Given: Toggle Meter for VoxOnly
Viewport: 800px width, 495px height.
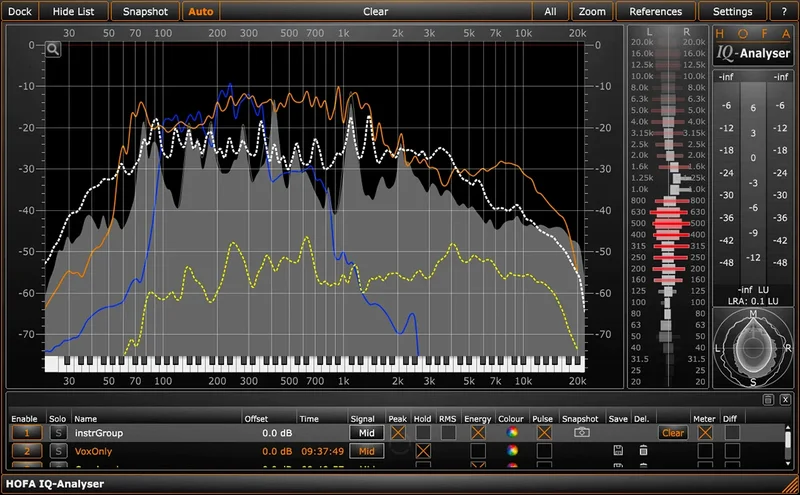Looking at the screenshot, I should pyautogui.click(x=705, y=451).
